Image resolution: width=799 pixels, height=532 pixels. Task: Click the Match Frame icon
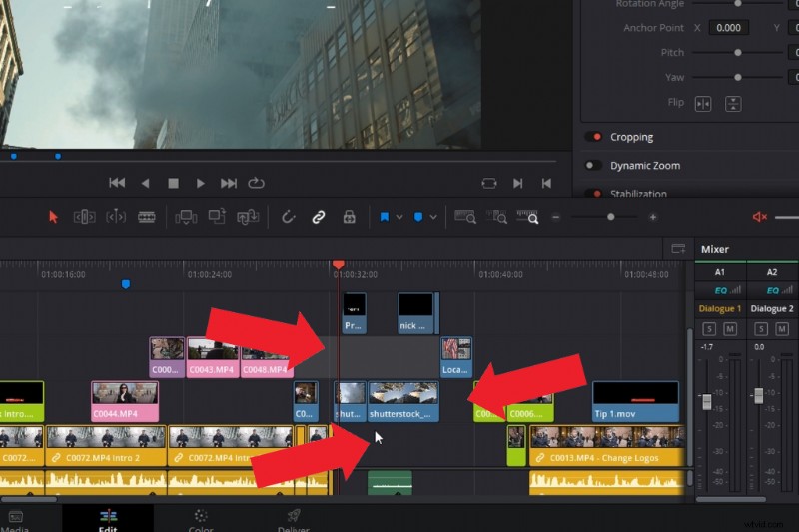tap(488, 183)
